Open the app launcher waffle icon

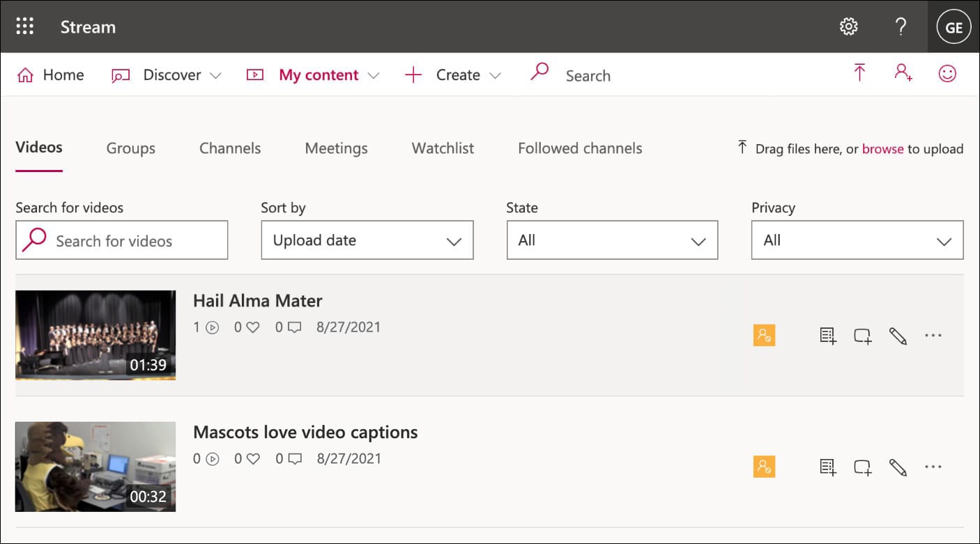pyautogui.click(x=25, y=26)
